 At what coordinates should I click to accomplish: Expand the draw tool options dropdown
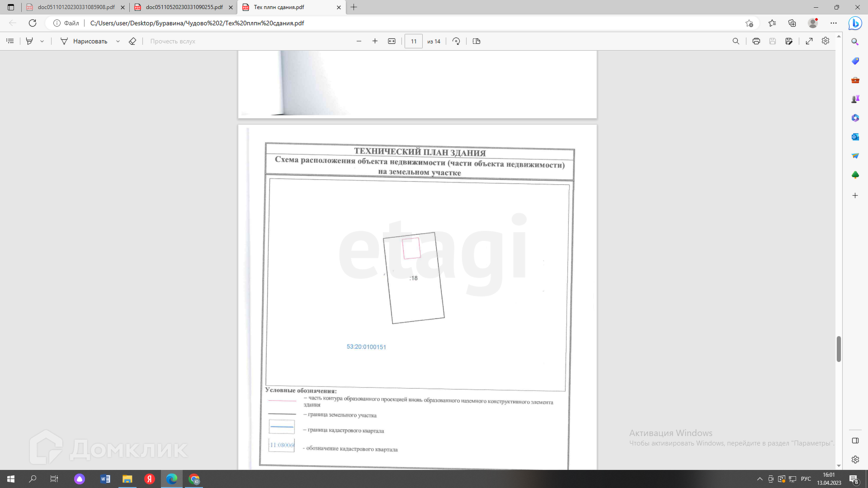pyautogui.click(x=118, y=41)
